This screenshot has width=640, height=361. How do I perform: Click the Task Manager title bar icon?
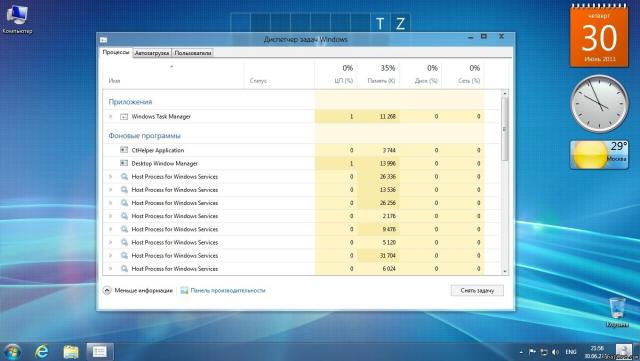(104, 40)
